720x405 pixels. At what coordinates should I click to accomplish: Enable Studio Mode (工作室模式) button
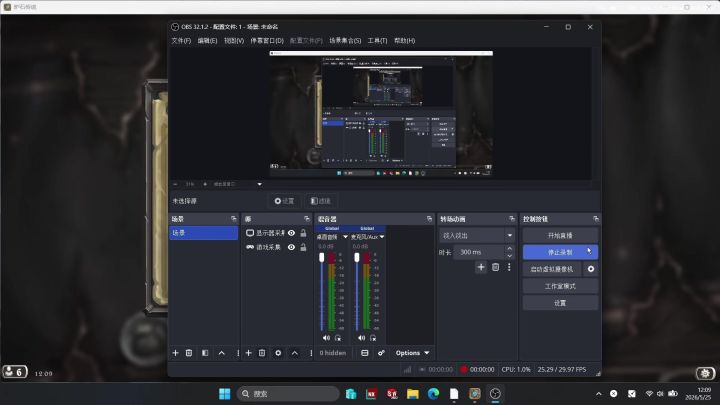560,286
